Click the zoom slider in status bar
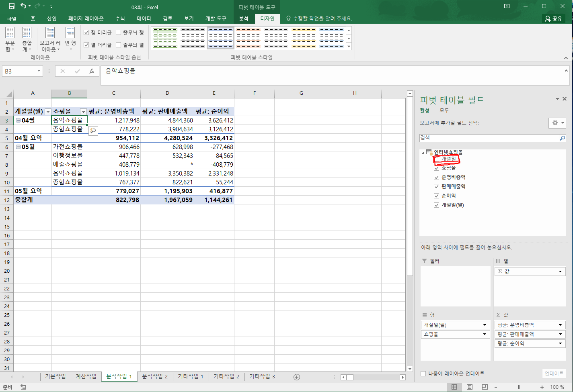 (518, 387)
